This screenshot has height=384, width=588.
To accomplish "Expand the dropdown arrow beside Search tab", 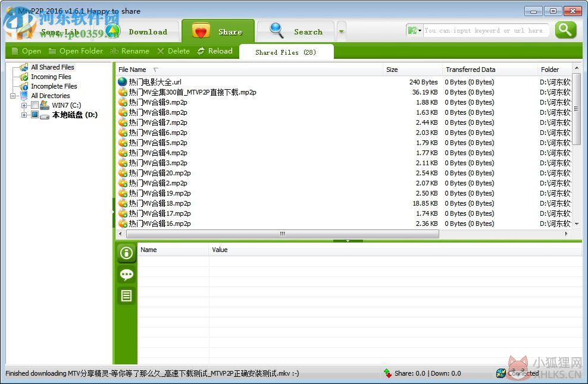I will click(341, 32).
